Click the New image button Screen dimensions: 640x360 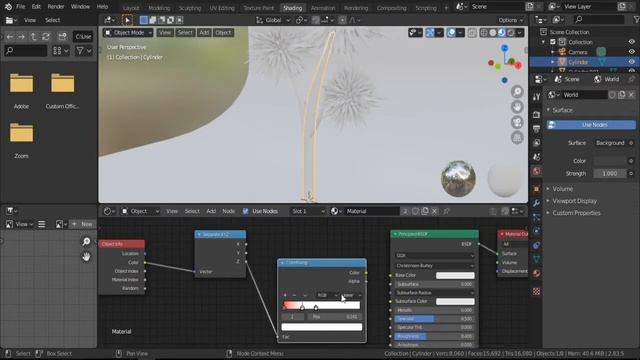pyautogui.click(x=82, y=224)
